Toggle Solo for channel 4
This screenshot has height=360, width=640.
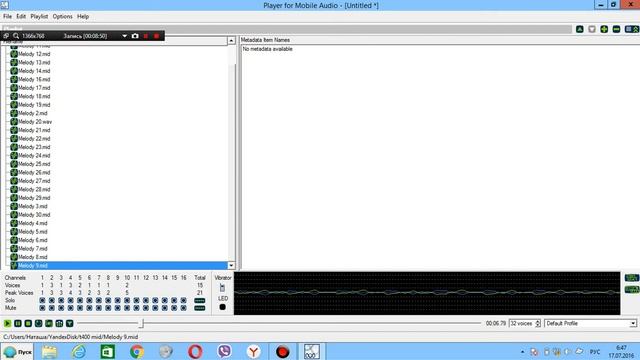click(70, 300)
